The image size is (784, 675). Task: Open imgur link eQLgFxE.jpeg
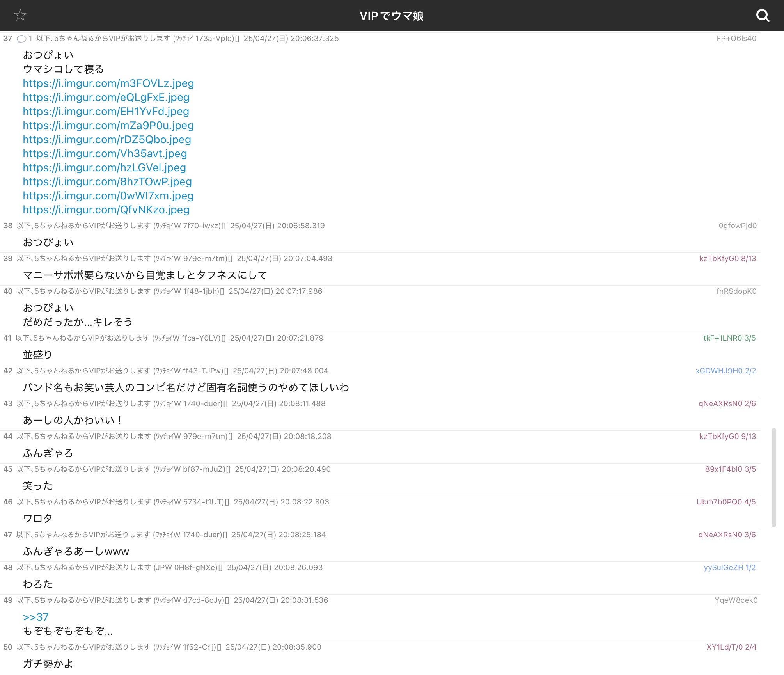click(106, 98)
